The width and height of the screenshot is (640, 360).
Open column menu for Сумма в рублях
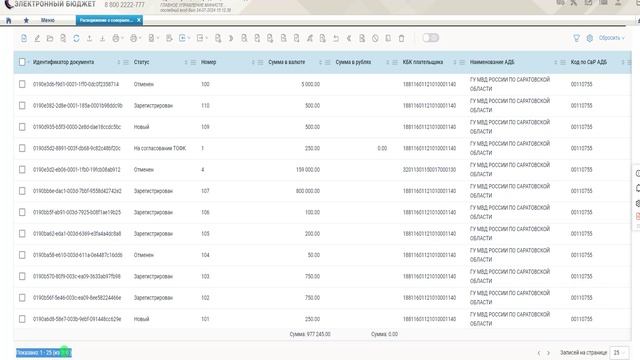click(395, 62)
